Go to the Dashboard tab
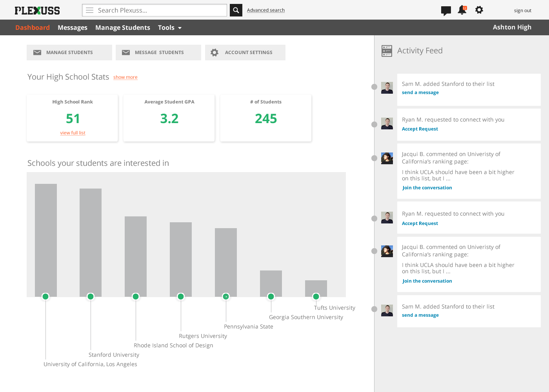549x392 pixels. [x=33, y=27]
